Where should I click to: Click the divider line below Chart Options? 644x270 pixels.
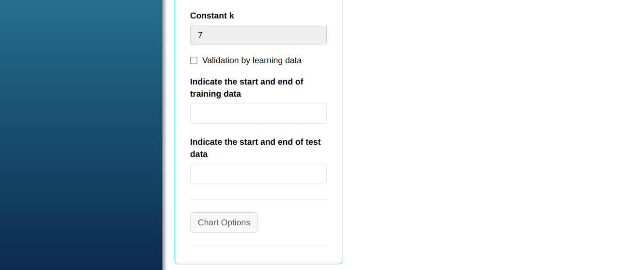pyautogui.click(x=258, y=245)
